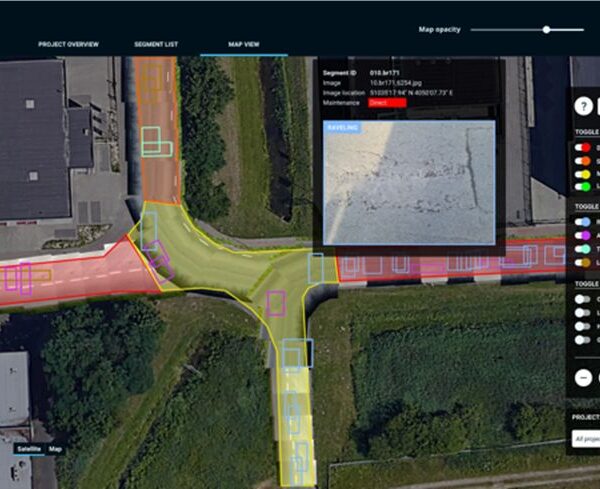Open the Project Overview tab
This screenshot has width=600, height=489.
tap(66, 45)
